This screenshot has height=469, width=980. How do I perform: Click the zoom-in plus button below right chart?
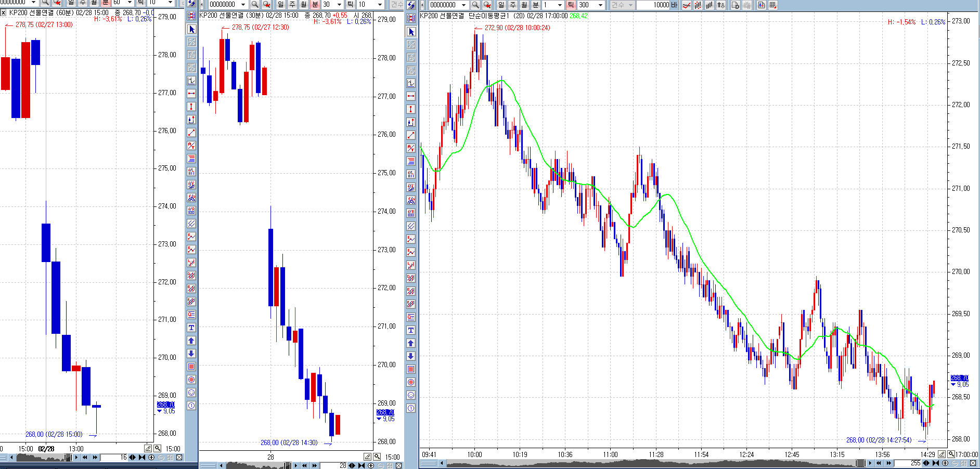coord(945,463)
